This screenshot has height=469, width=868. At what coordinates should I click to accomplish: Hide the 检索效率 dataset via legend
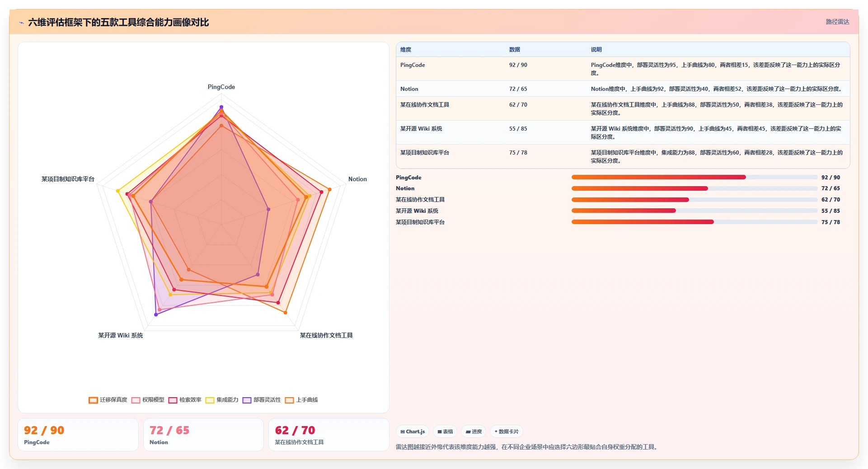[185, 400]
